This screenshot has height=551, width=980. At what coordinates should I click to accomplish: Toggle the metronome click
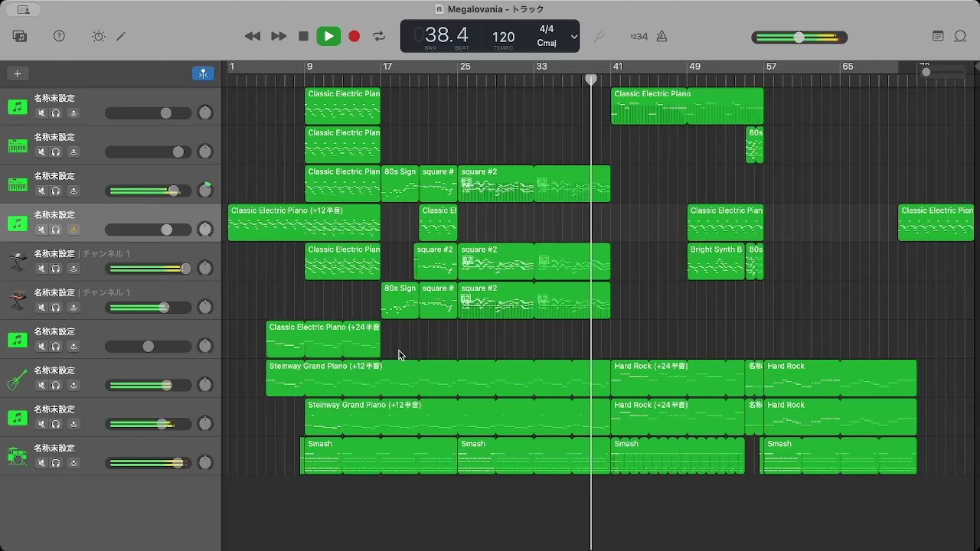click(x=661, y=36)
